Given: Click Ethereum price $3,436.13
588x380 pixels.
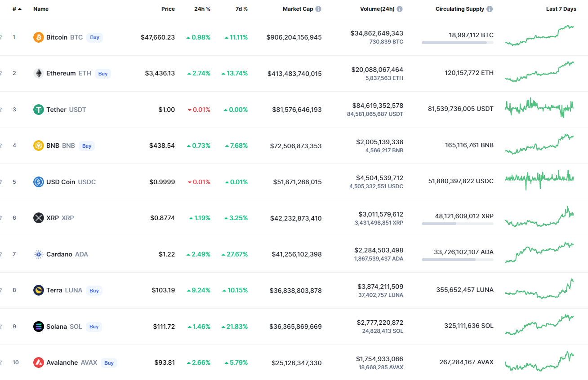Looking at the screenshot, I should coord(160,73).
